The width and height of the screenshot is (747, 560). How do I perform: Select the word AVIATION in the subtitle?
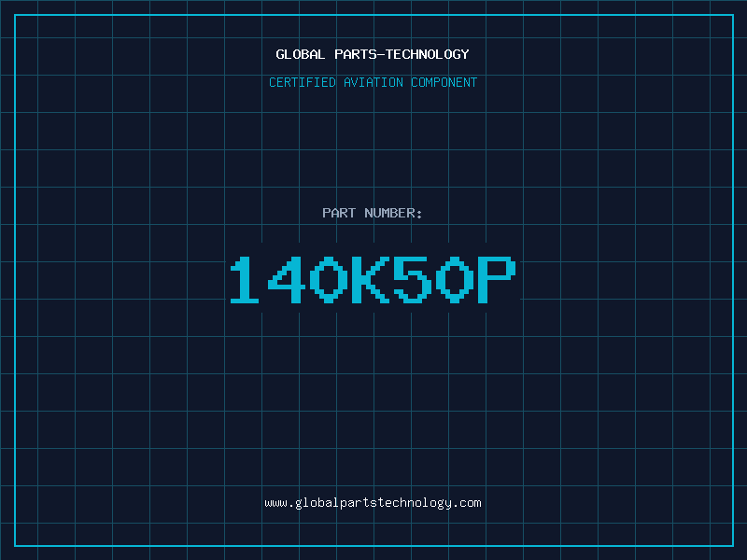(373, 82)
